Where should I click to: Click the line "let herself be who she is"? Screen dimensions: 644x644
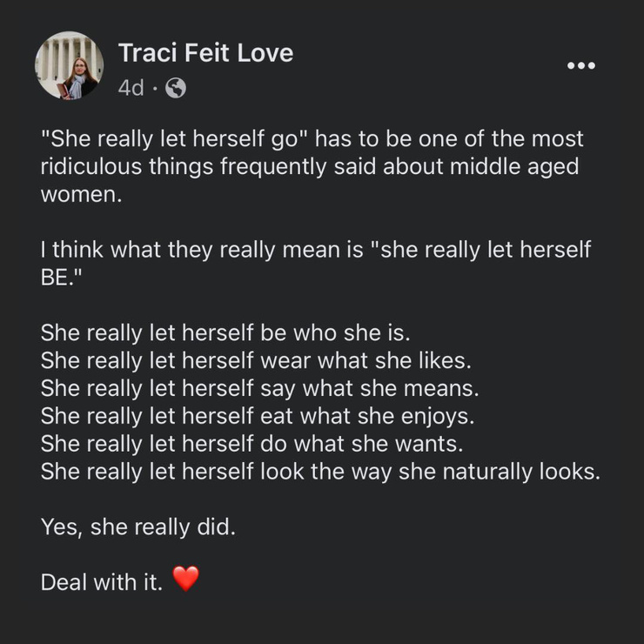225,332
